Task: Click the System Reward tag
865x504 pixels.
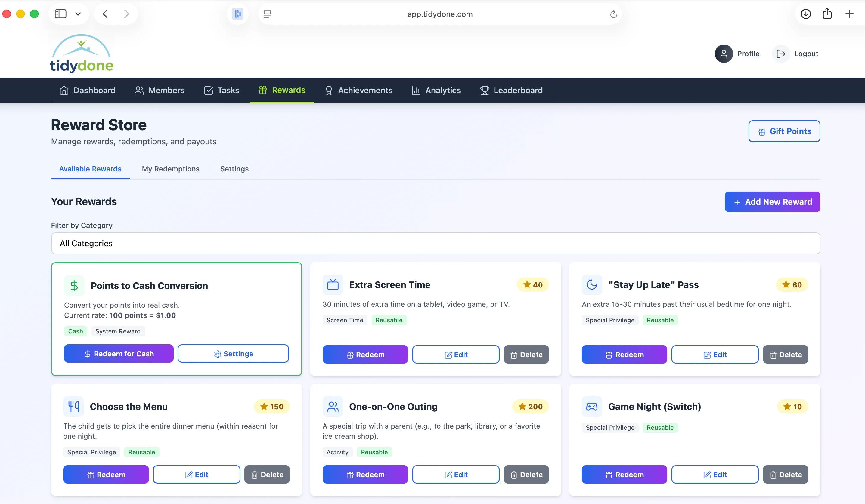Action: 118,331
